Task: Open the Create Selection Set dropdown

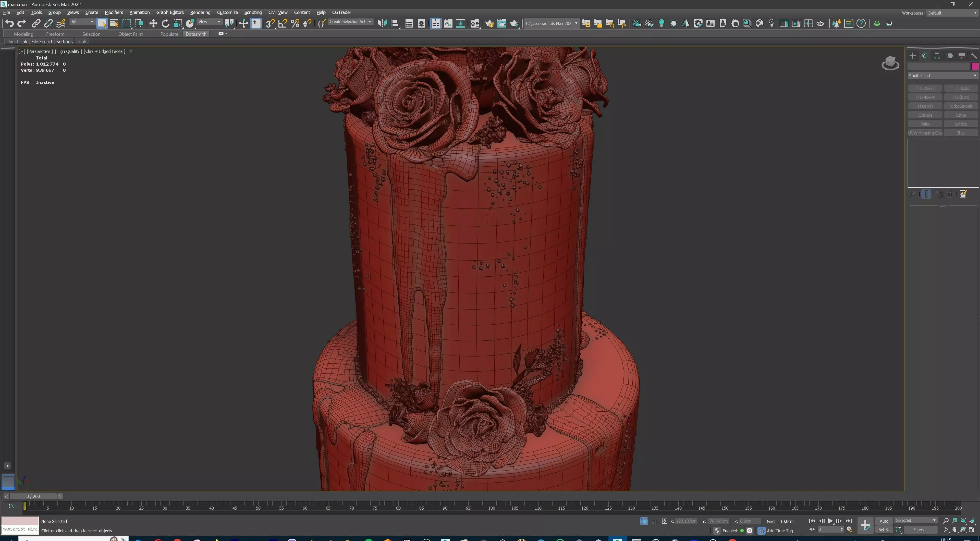Action: point(350,22)
